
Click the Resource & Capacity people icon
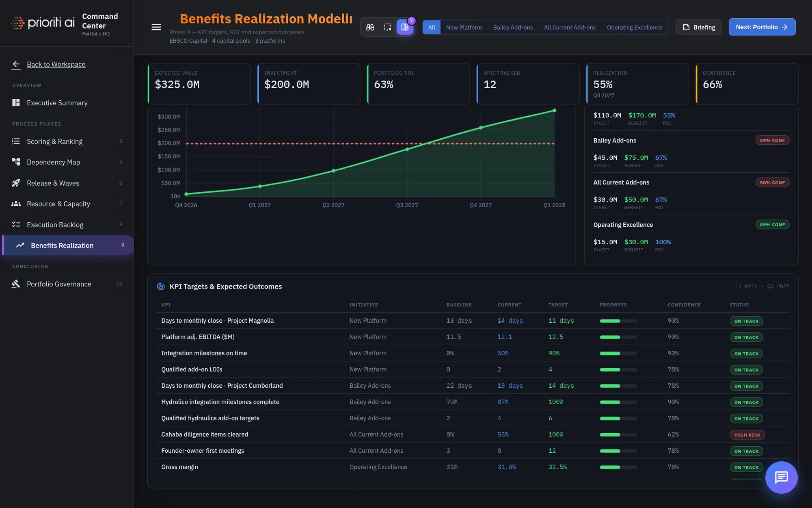pos(16,204)
